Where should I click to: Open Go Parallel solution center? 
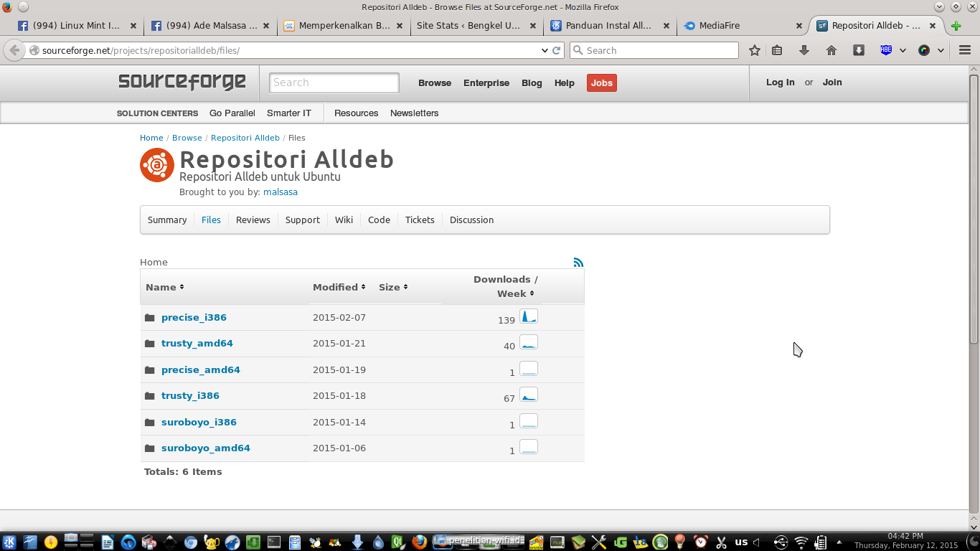coord(232,113)
